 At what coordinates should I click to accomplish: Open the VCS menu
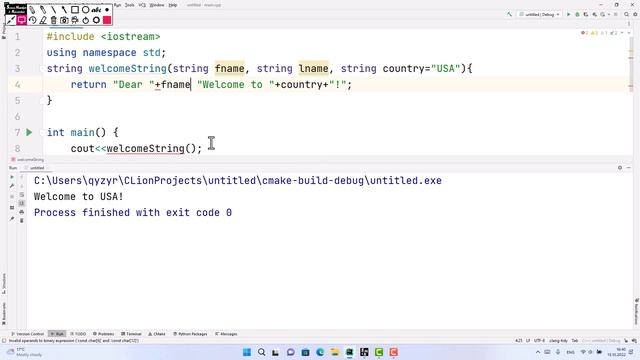142,5
